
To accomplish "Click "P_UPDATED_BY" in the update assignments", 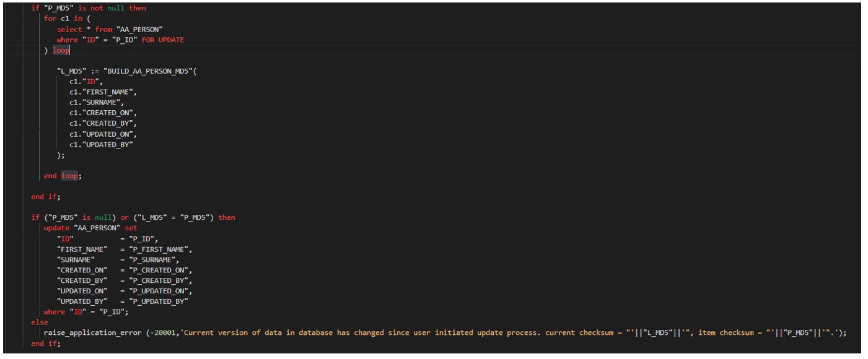I will coord(159,302).
